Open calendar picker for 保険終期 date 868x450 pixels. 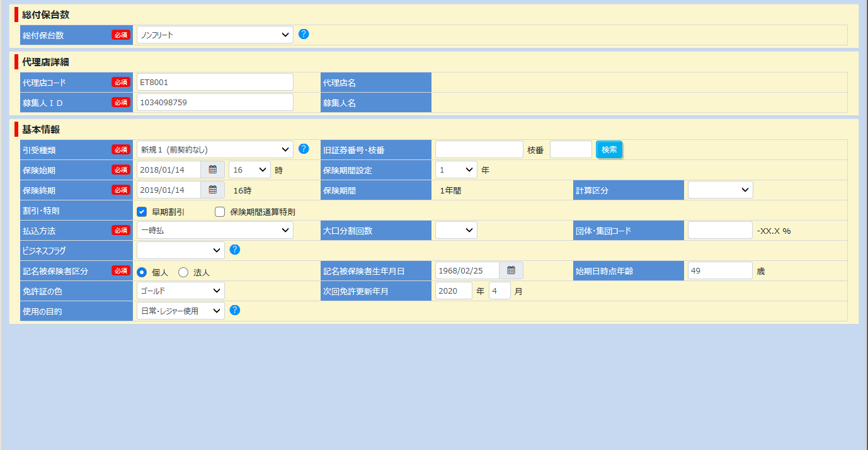(x=212, y=190)
